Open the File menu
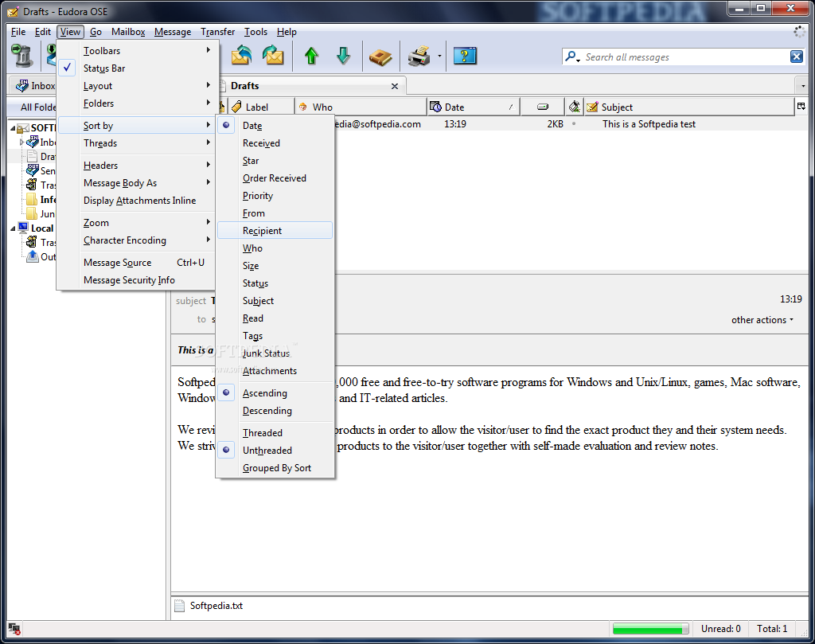This screenshot has width=815, height=644. tap(18, 32)
